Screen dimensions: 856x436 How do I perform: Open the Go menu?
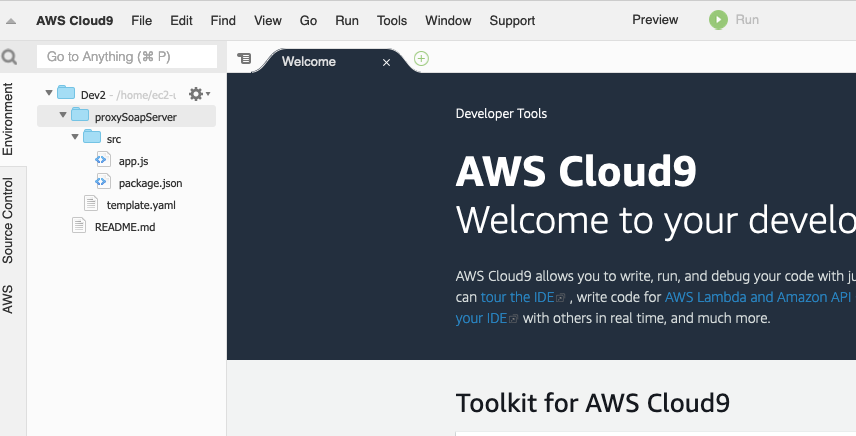308,21
